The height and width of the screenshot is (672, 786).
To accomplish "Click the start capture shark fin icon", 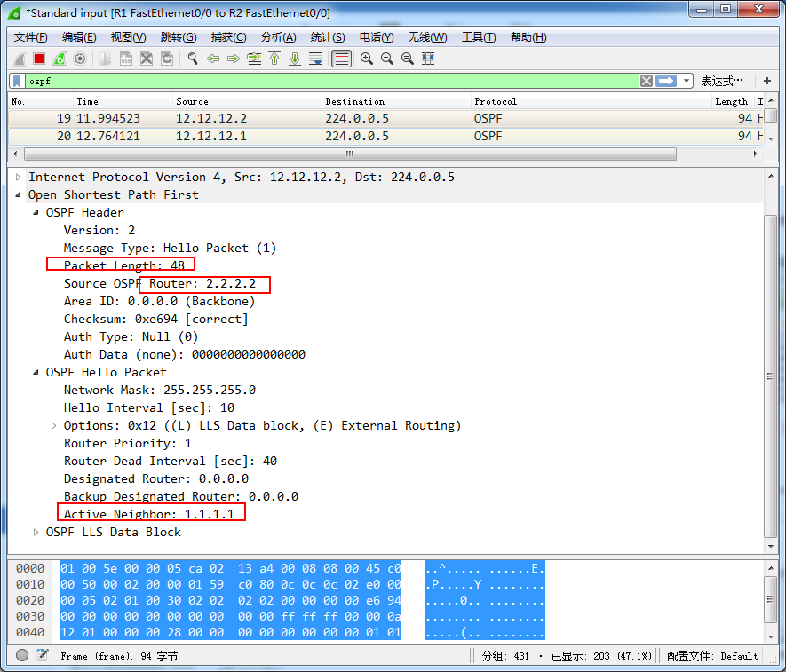I will [x=19, y=59].
